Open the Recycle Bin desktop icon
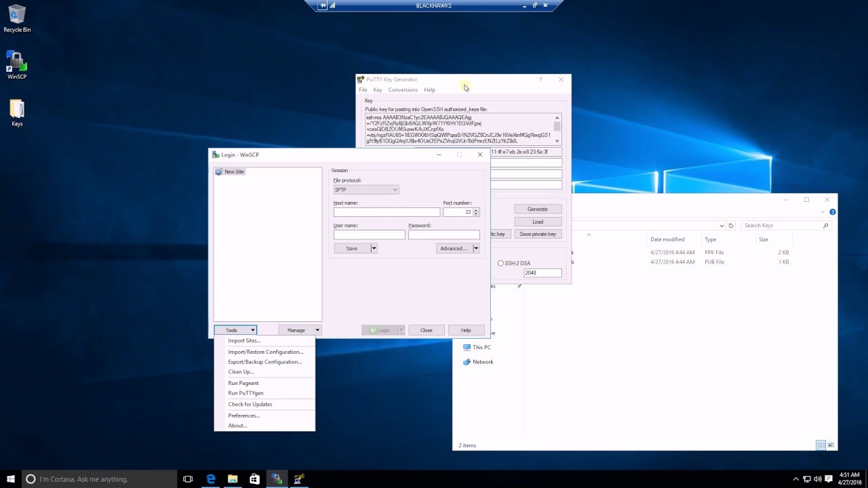This screenshot has width=868, height=488. [x=17, y=18]
